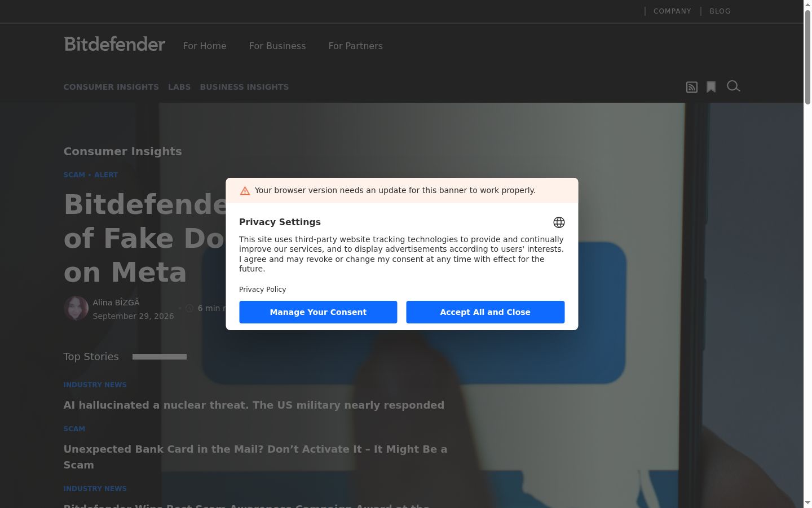This screenshot has width=812, height=508.
Task: View author Alina BÎZGĂ's profile
Action: [116, 303]
